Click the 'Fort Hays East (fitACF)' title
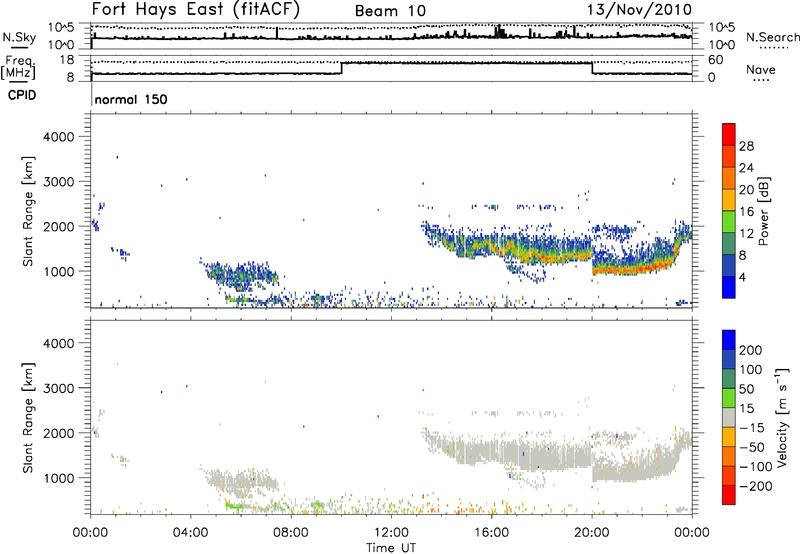 pyautogui.click(x=196, y=10)
